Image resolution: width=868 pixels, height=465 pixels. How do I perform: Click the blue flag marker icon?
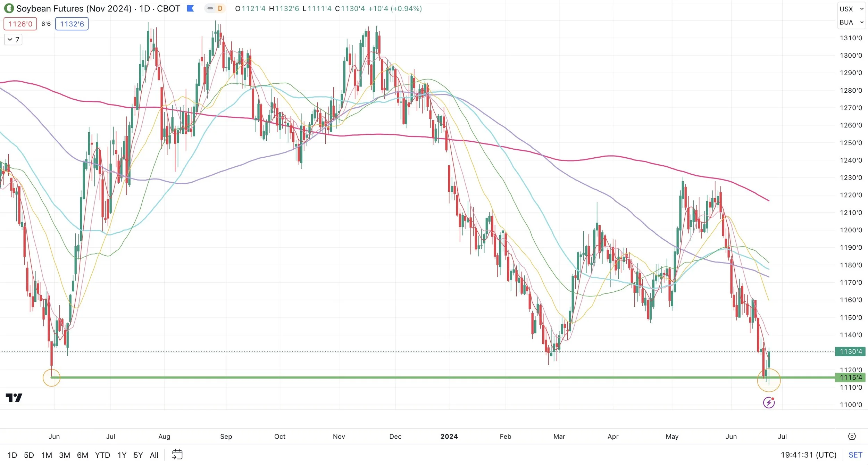pyautogui.click(x=190, y=8)
